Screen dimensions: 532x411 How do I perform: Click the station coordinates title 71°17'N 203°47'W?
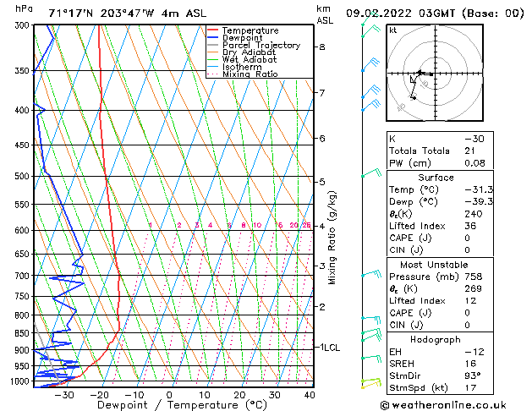101,14
